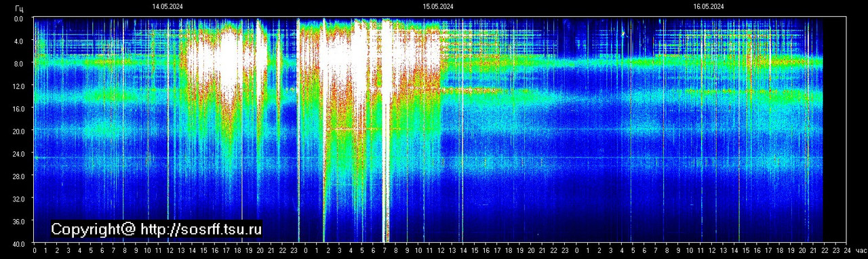
Task: Click the 8.0 frequency axis value
Action: 18,64
